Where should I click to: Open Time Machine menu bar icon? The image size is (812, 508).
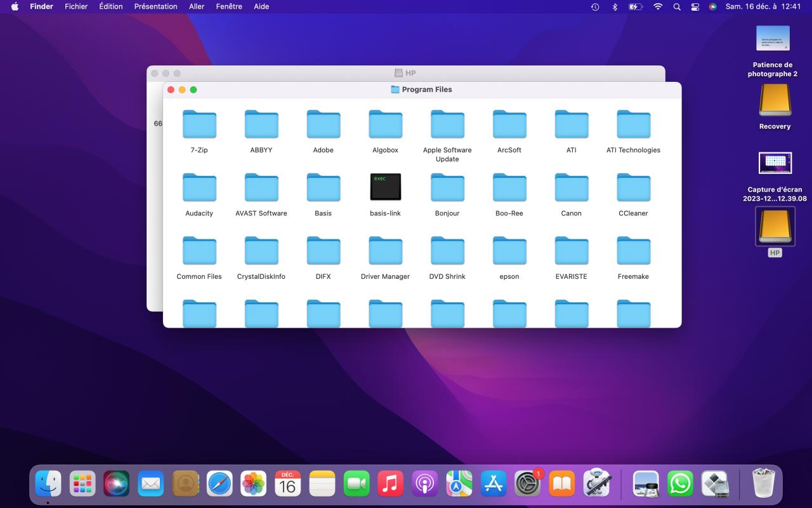595,6
